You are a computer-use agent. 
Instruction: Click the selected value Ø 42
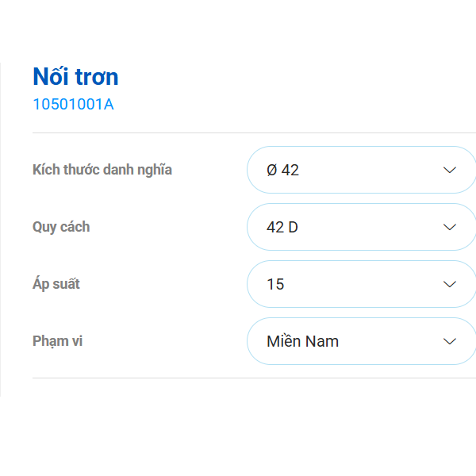coord(283,170)
